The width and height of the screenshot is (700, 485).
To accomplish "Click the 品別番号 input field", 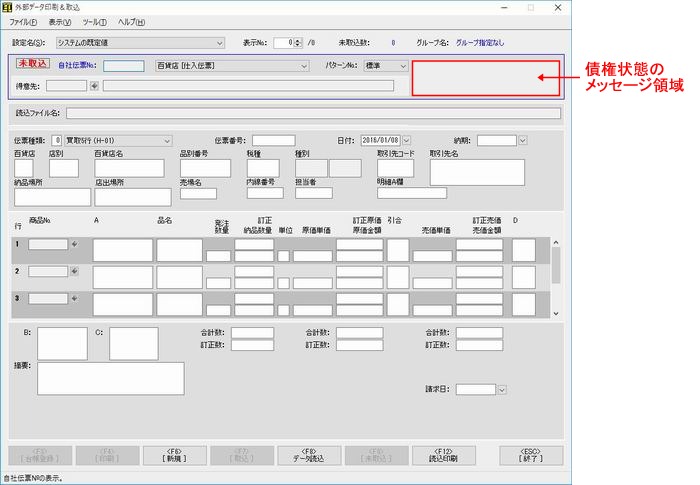I will 205,168.
